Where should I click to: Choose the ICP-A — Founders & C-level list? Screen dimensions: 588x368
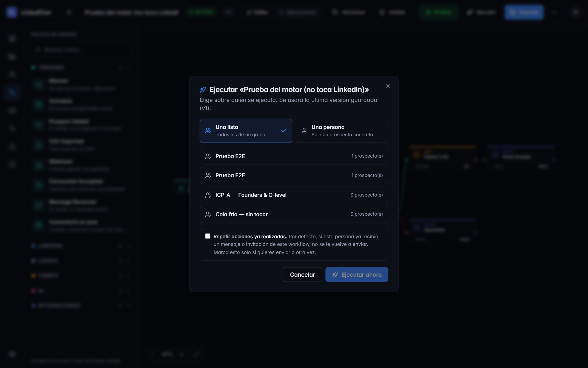point(294,195)
